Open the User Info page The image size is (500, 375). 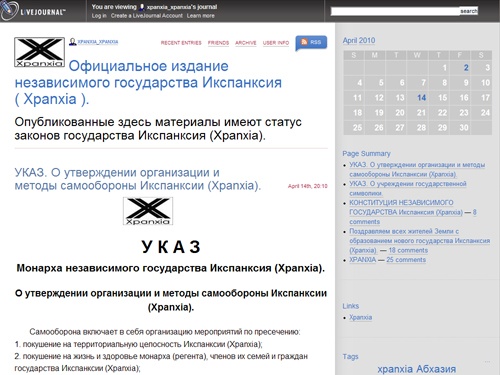pyautogui.click(x=276, y=43)
